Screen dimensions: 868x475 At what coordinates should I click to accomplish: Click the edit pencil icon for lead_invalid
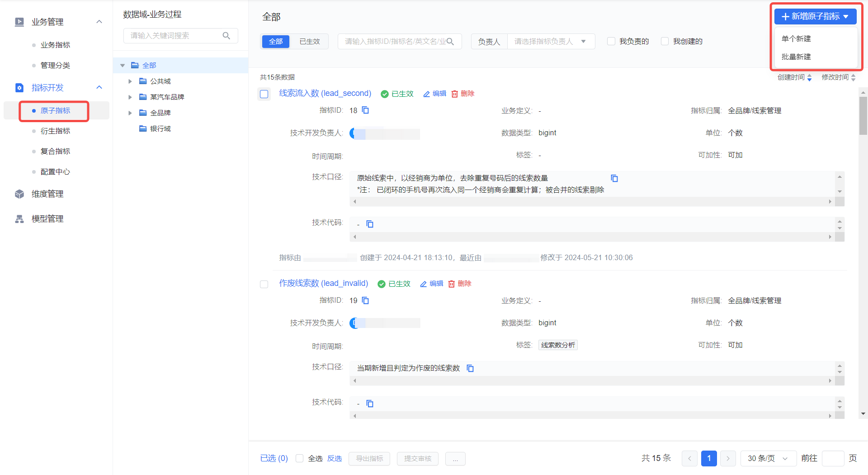423,284
